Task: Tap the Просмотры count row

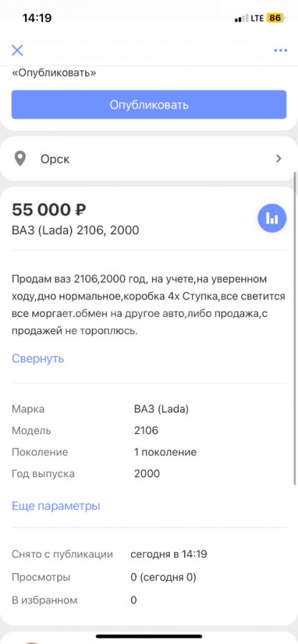Action: 105,577
